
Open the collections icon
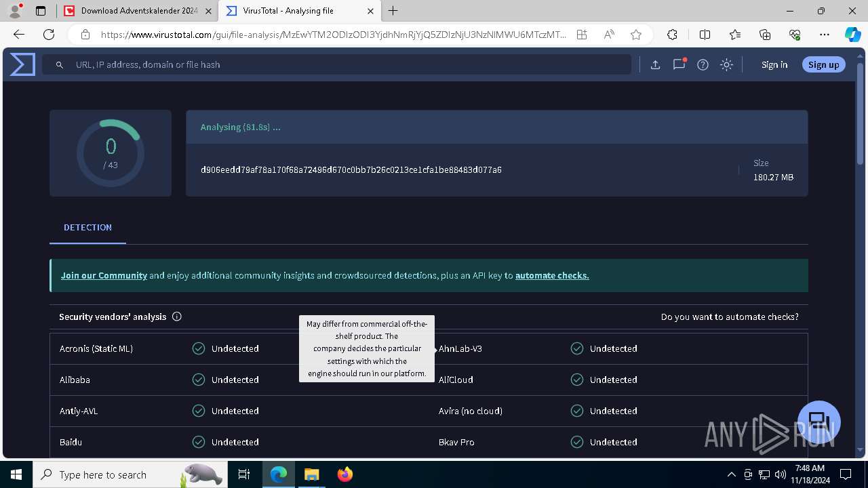click(x=765, y=35)
